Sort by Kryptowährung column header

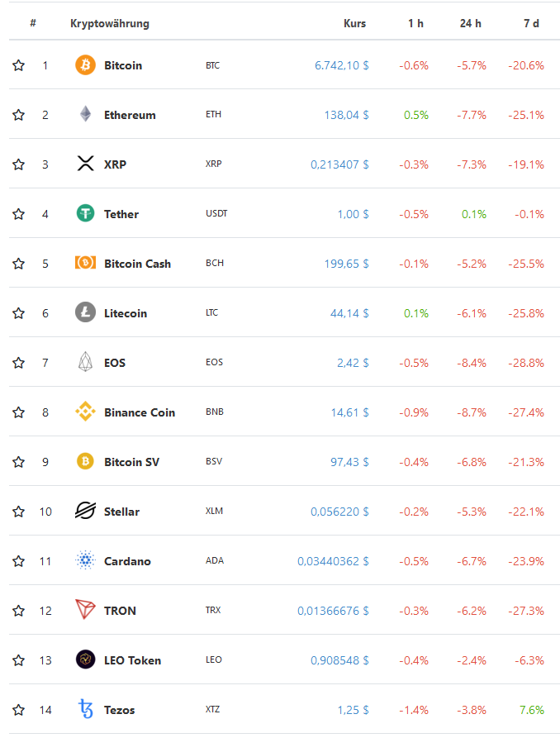pyautogui.click(x=110, y=23)
